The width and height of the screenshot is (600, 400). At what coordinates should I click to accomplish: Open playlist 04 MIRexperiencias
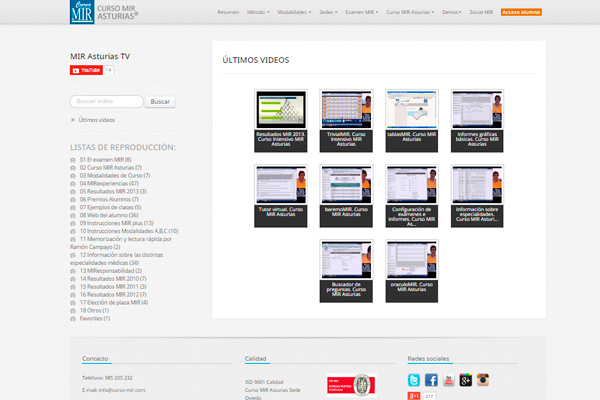pos(109,184)
